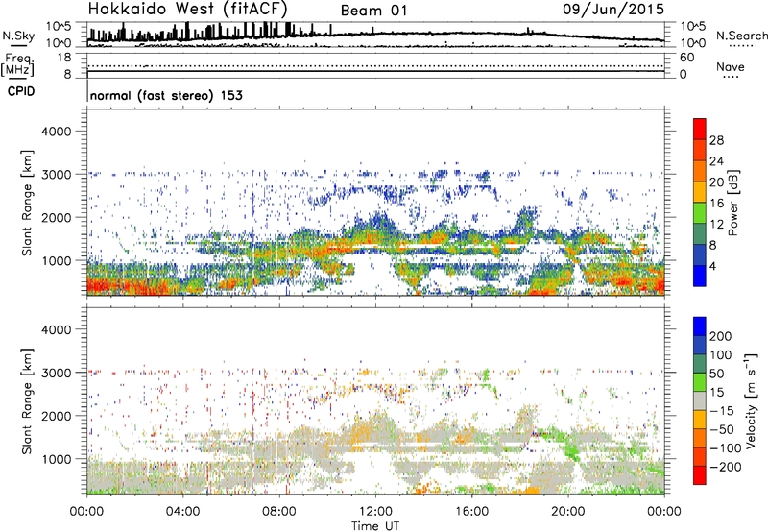Click the "CPID" label
Screen dimensions: 768x532
tap(21, 91)
